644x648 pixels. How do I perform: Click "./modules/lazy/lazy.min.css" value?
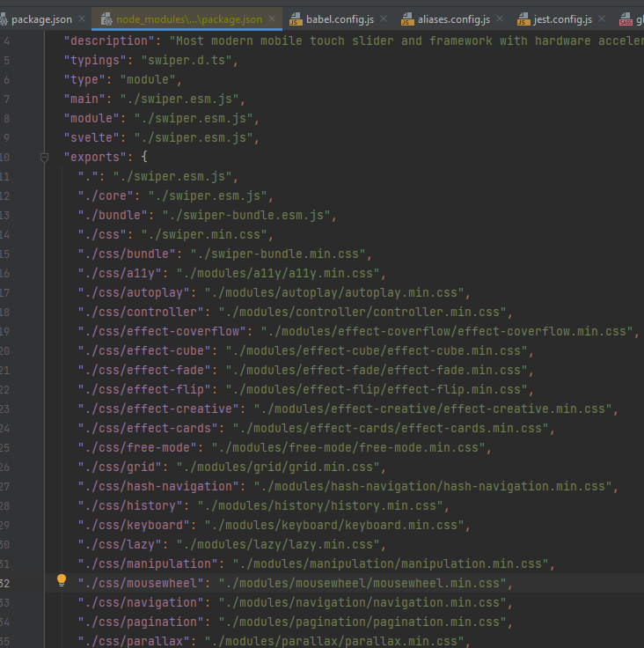click(x=278, y=545)
